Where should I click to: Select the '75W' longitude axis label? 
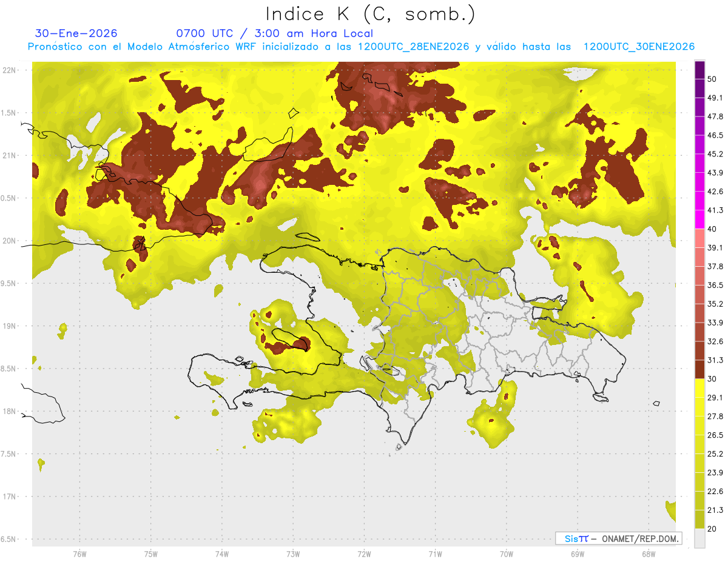151,554
